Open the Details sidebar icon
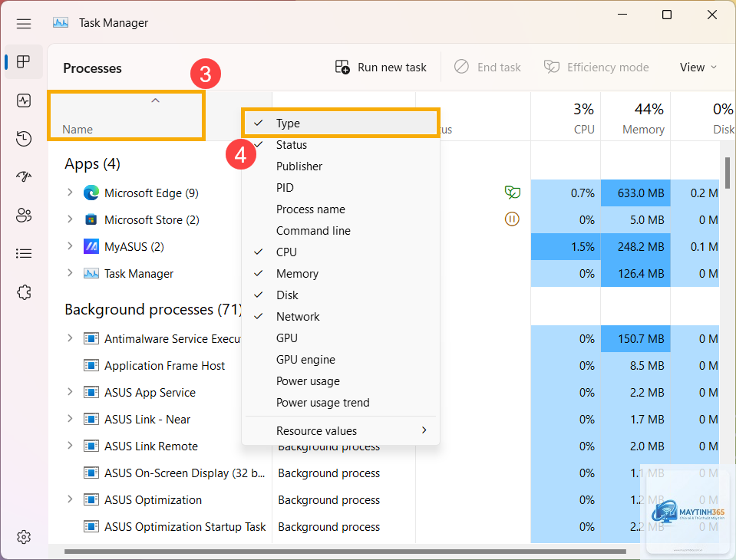 click(x=24, y=254)
